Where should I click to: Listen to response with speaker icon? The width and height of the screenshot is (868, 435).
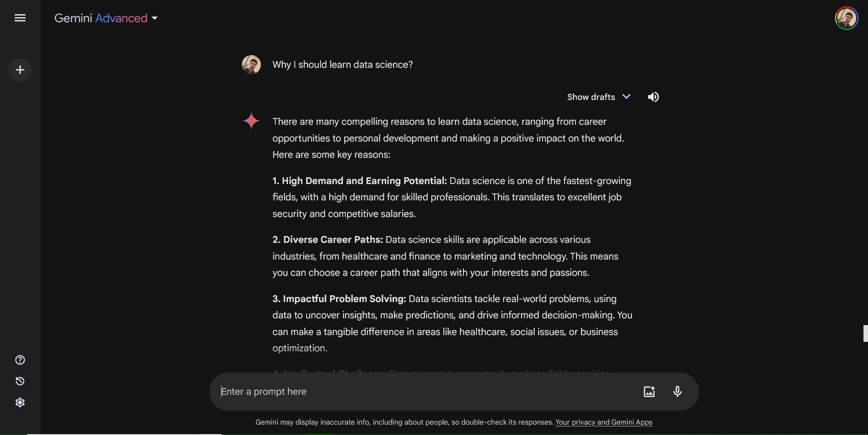pyautogui.click(x=653, y=97)
